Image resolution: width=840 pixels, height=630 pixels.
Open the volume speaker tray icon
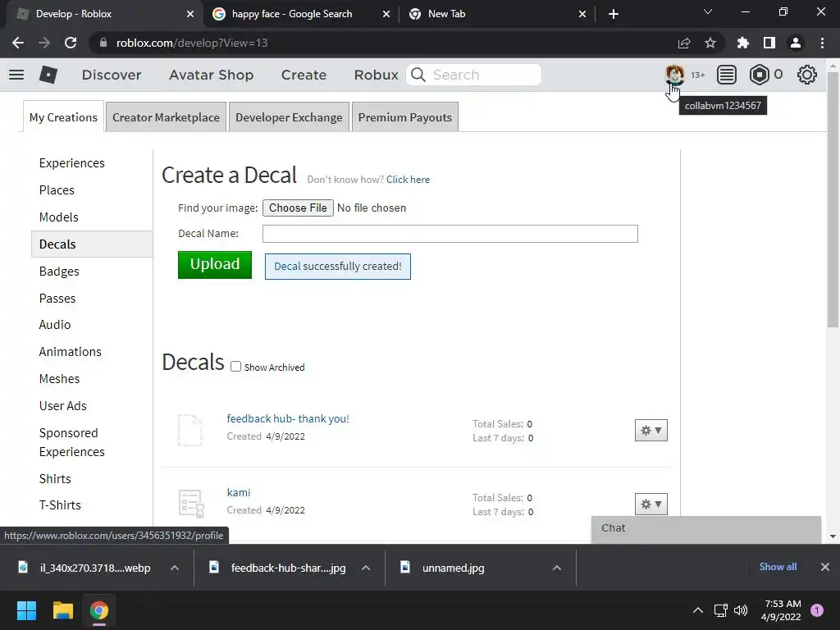741,610
